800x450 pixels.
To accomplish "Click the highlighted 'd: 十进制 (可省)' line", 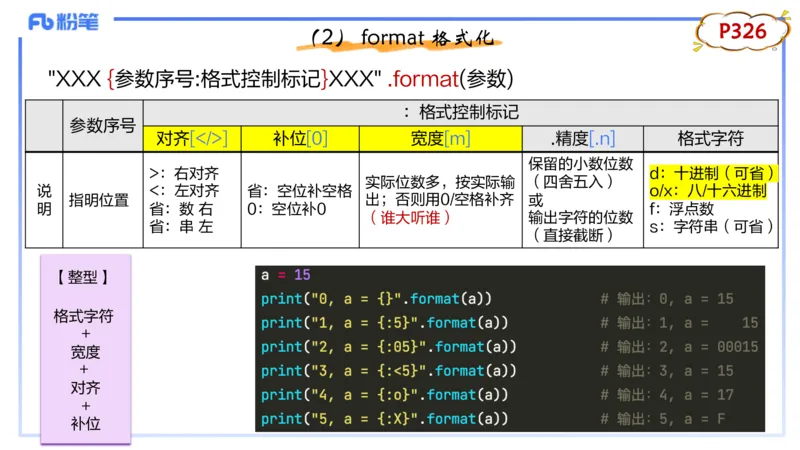I will (712, 173).
